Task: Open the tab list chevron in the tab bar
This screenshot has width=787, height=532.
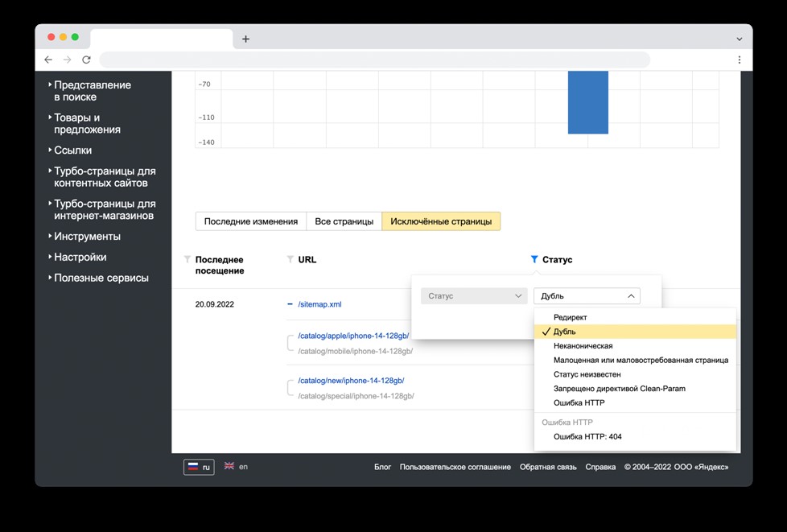Action: tap(740, 39)
